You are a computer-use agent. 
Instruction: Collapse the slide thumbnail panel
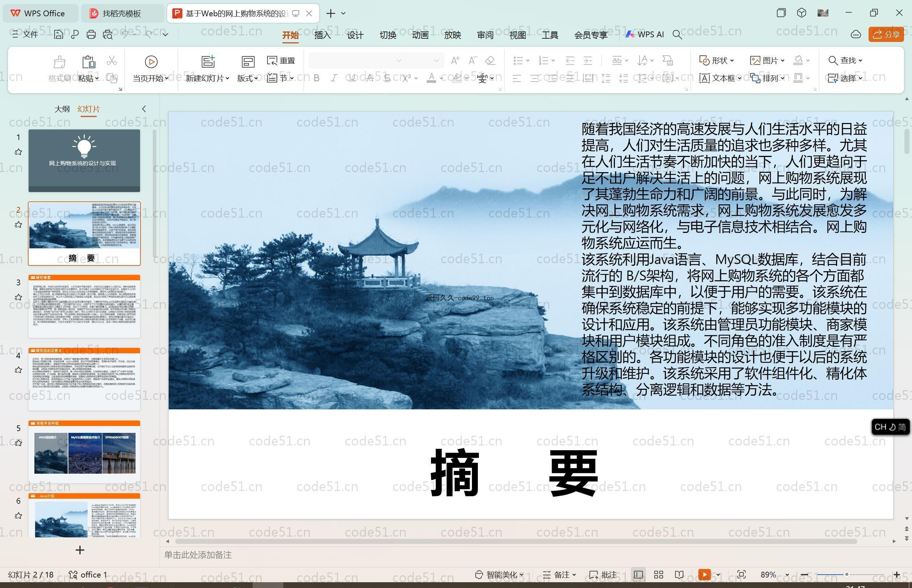pyautogui.click(x=144, y=109)
